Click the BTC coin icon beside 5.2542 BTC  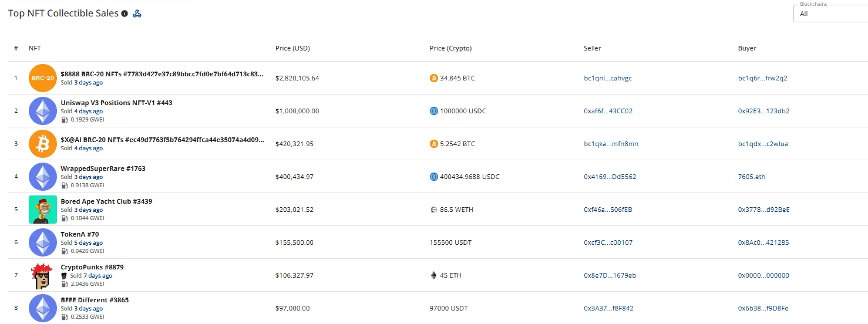click(434, 144)
